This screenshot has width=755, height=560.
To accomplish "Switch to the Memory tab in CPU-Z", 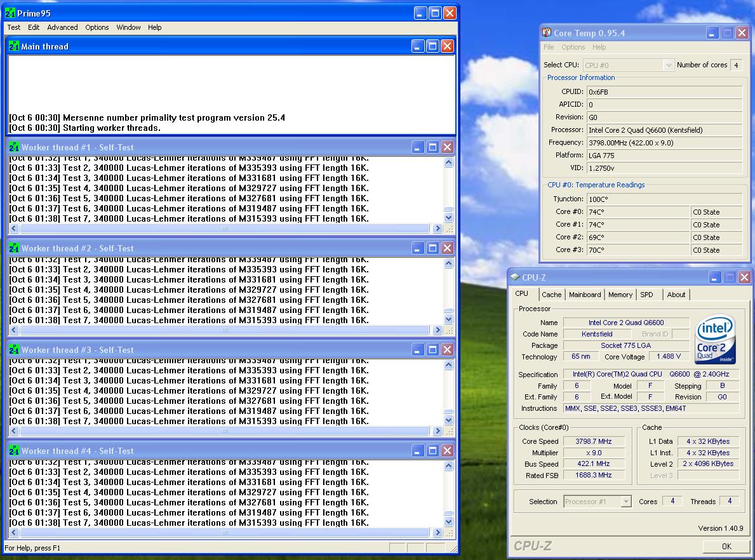I will click(620, 295).
